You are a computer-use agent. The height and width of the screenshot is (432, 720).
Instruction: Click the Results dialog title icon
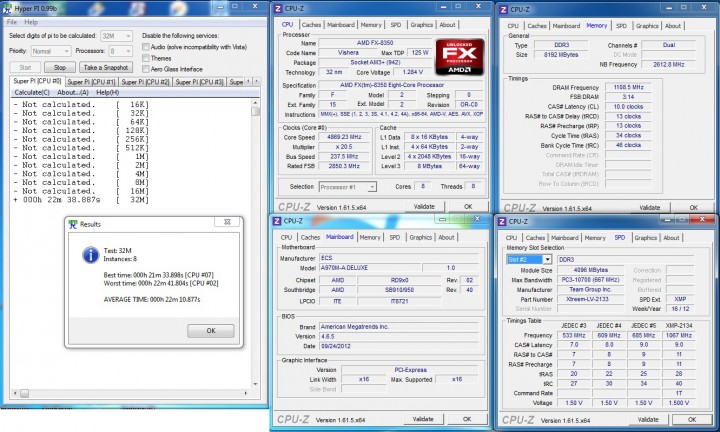[73, 224]
